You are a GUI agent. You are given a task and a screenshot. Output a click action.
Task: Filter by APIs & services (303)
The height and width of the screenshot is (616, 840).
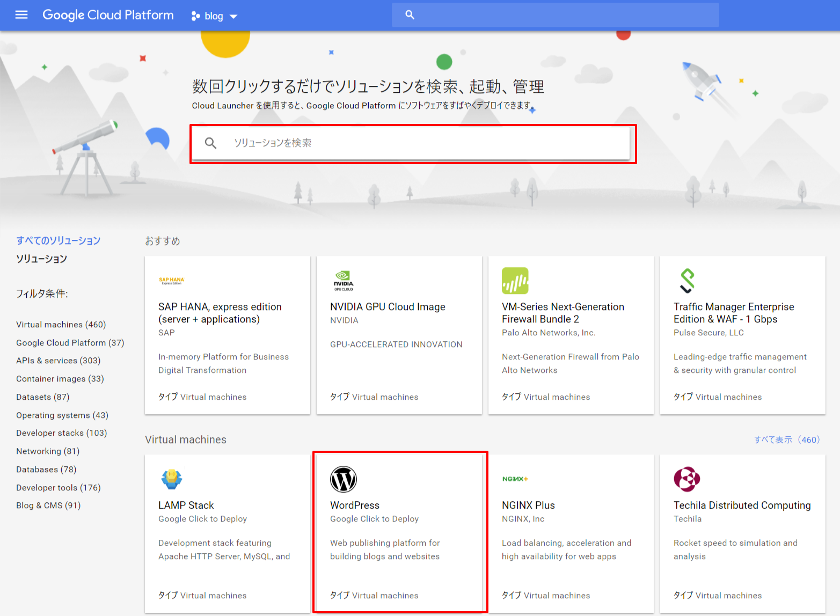pos(59,361)
